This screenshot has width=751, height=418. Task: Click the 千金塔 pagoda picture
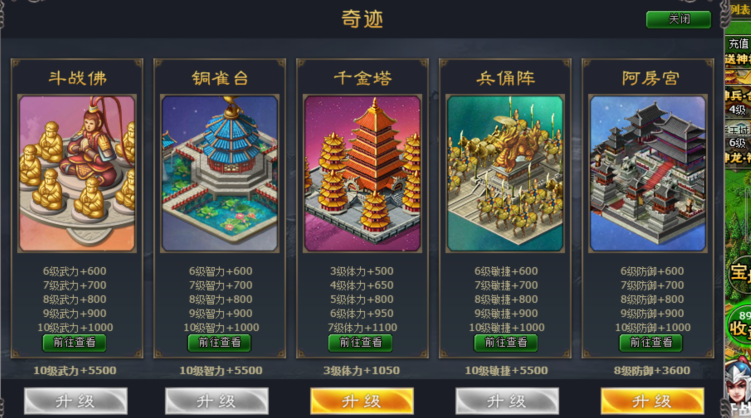[x=363, y=173]
